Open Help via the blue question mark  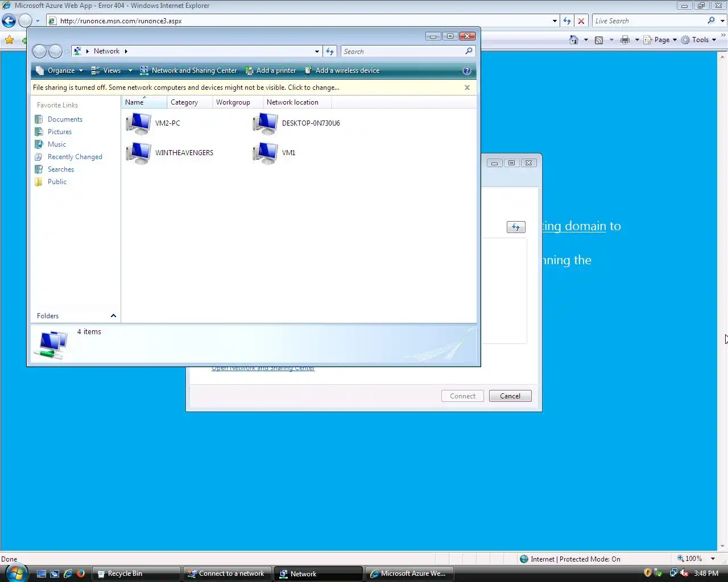tap(467, 70)
